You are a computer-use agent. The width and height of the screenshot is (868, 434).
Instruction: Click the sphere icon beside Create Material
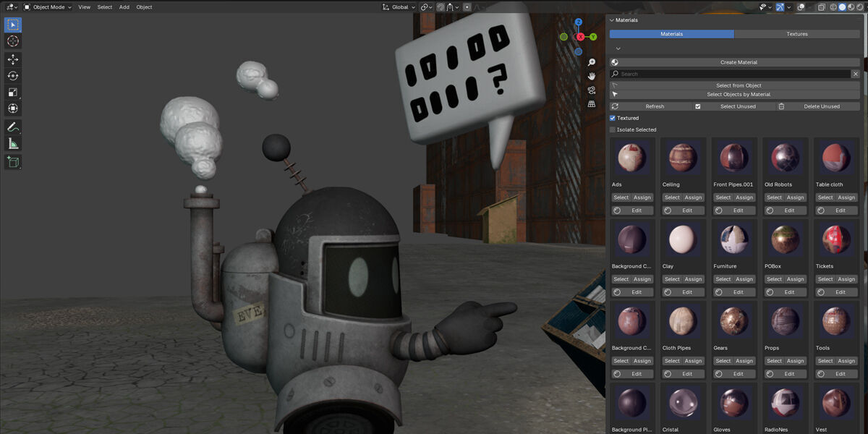(x=615, y=62)
